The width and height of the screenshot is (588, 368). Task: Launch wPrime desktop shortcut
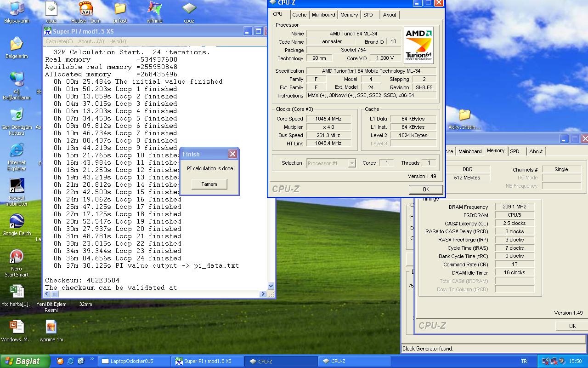pos(154,8)
